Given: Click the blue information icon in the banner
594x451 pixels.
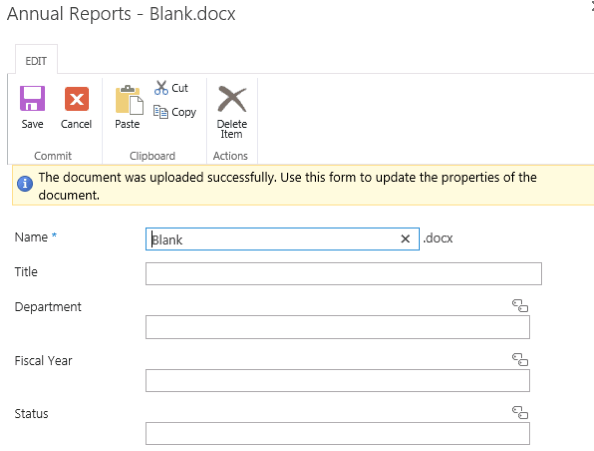Looking at the screenshot, I should 25,184.
